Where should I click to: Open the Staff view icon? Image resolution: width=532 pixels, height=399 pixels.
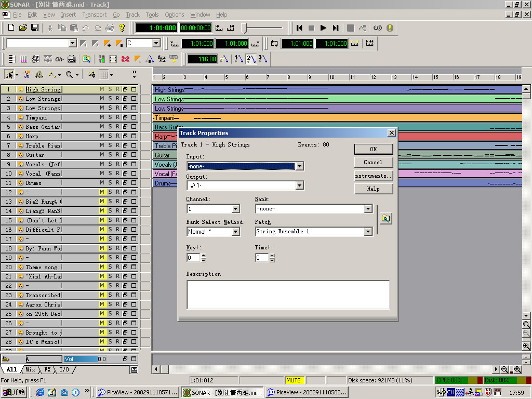pyautogui.click(x=35, y=59)
